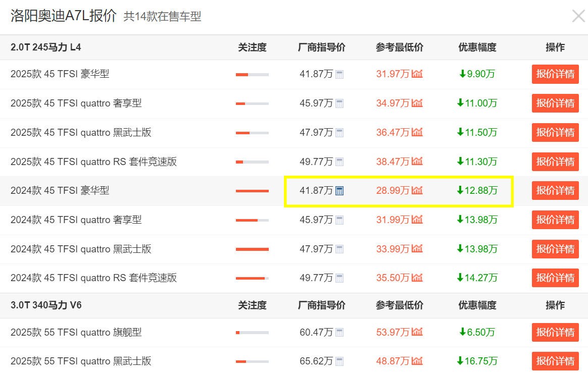The height and width of the screenshot is (374, 588).
Task: View price trend chart icon next to 34.97万
Action: [x=417, y=103]
